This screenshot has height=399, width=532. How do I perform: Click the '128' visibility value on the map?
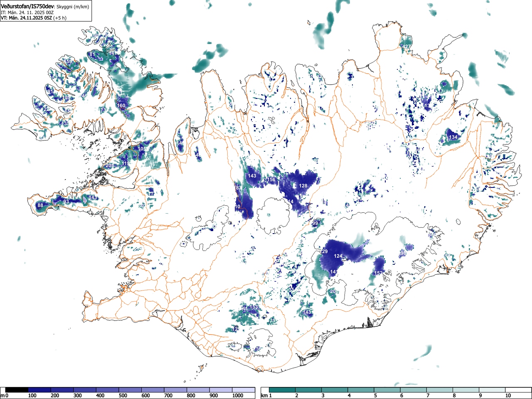pos(303,186)
